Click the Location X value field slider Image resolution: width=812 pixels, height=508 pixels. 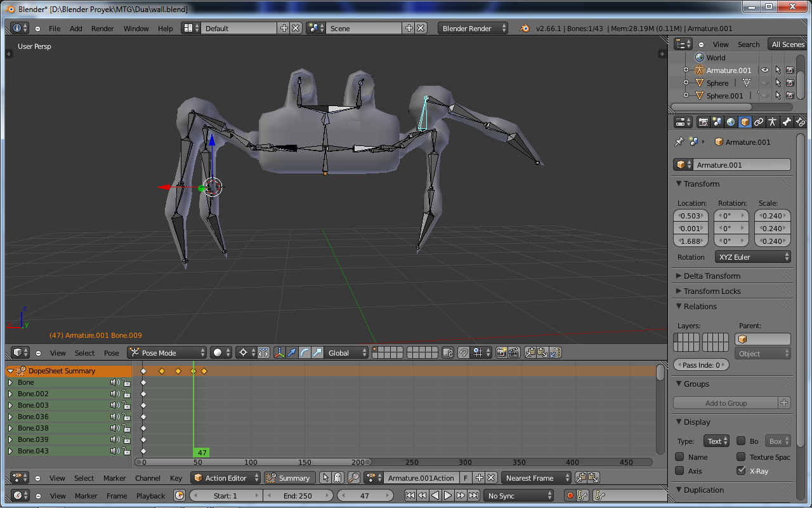coord(691,216)
